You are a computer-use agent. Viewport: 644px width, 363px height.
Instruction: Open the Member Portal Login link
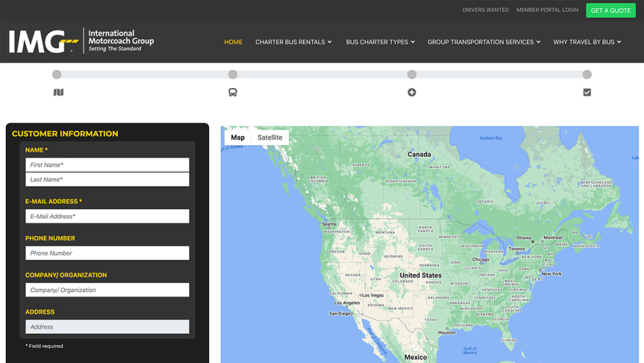coord(547,10)
